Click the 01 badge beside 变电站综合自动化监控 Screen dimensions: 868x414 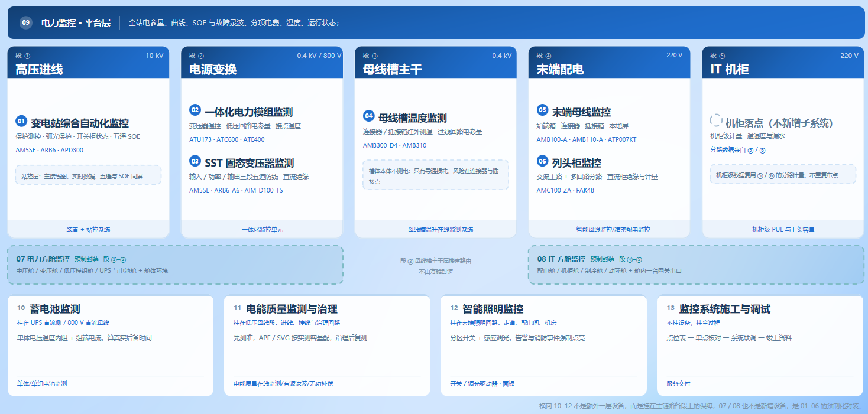pos(21,121)
